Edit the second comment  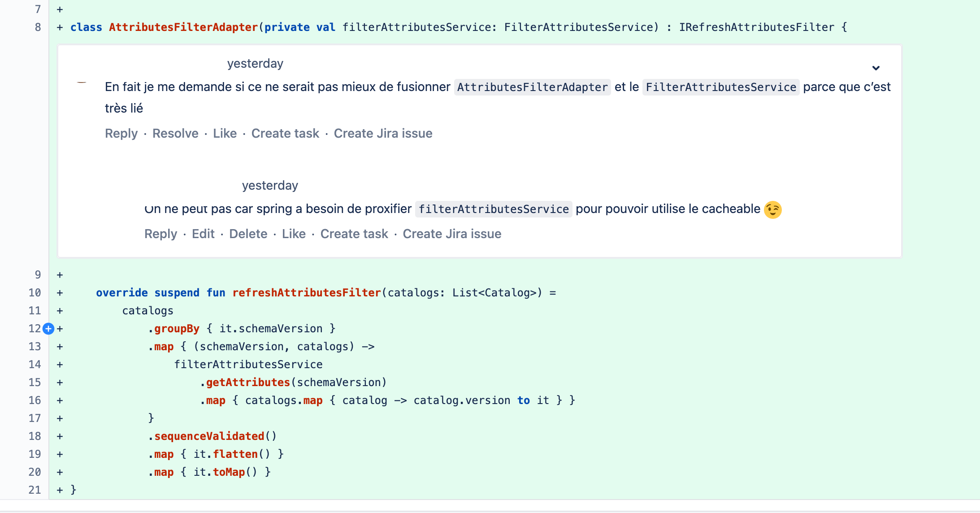pyautogui.click(x=203, y=234)
